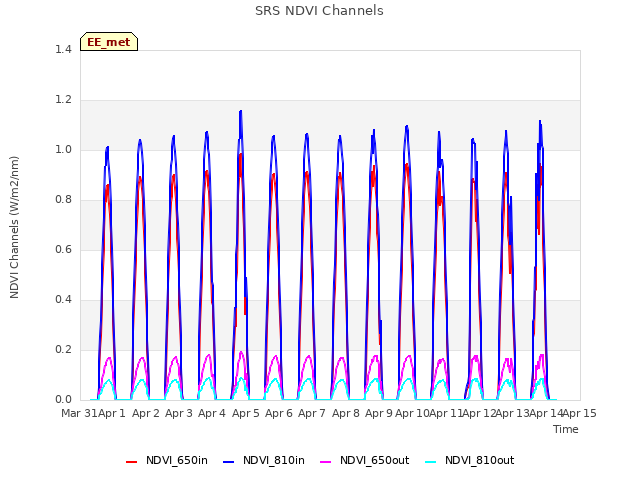Click the Apr 7 x-axis label
This screenshot has width=640, height=480.
pyautogui.click(x=312, y=413)
